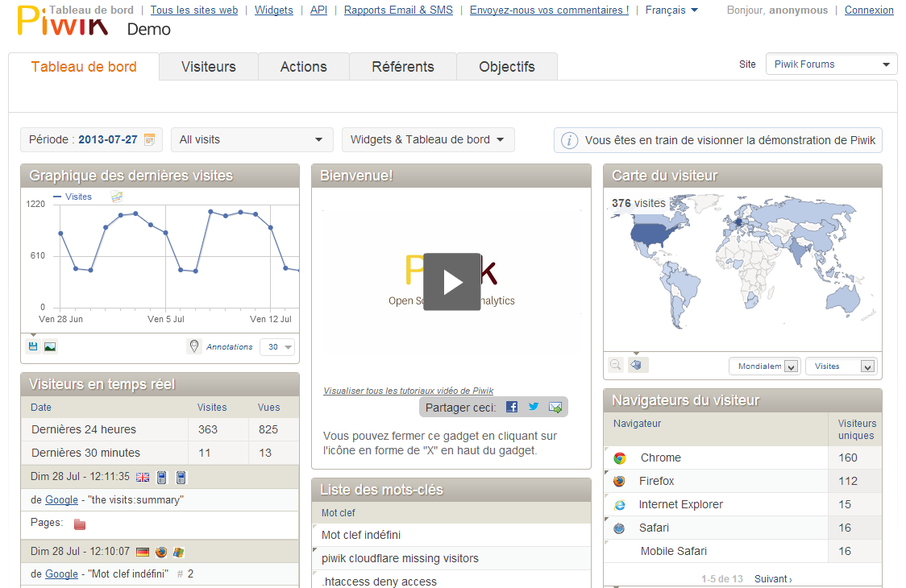Sort by Visiteurs uniques column header
The height and width of the screenshot is (588, 906).
coord(857,429)
